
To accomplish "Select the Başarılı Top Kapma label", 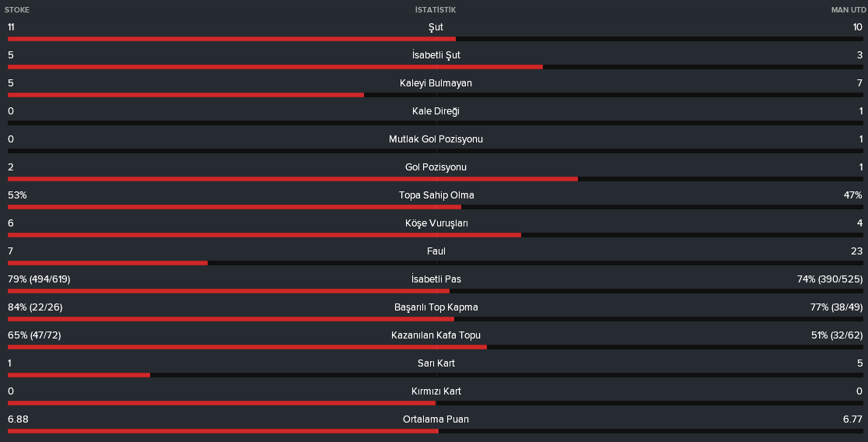I will pyautogui.click(x=436, y=307).
